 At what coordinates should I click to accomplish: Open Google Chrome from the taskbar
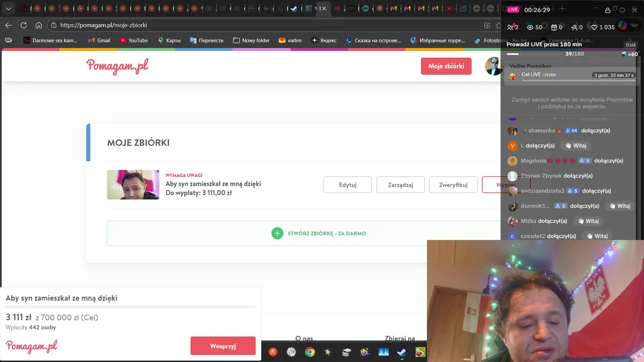310,352
